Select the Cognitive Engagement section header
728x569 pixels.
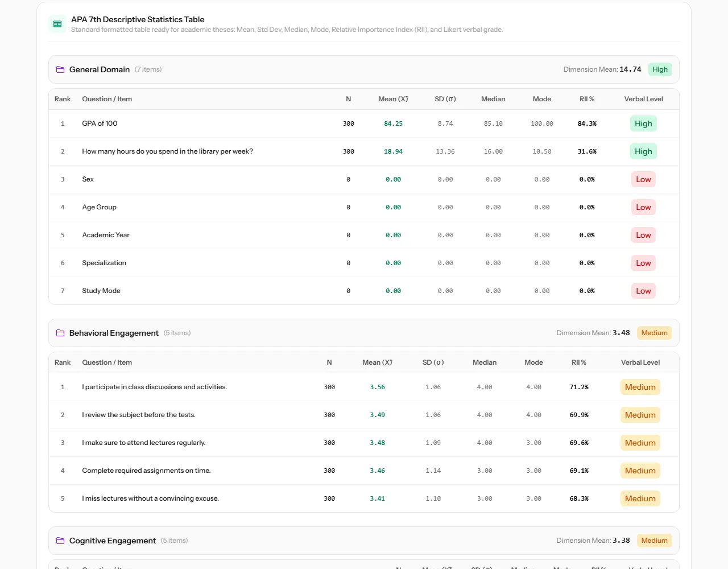click(x=364, y=541)
